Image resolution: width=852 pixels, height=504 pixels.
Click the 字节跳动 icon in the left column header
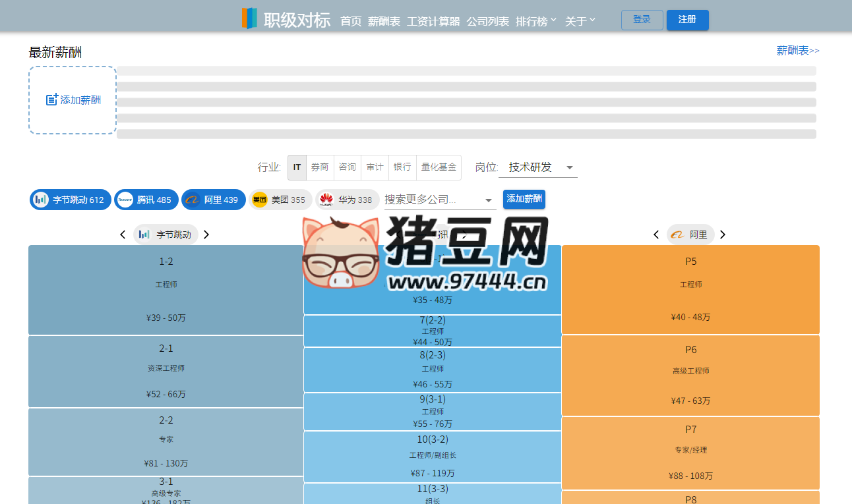144,234
